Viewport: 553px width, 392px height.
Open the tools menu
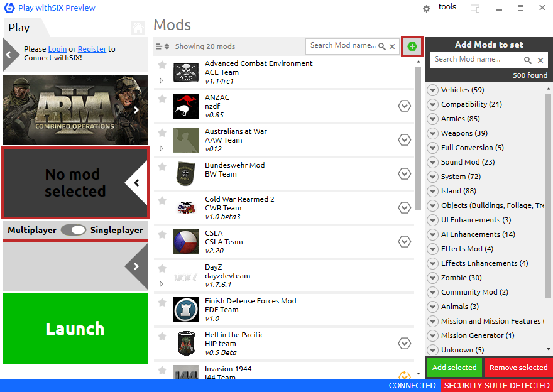pyautogui.click(x=447, y=7)
